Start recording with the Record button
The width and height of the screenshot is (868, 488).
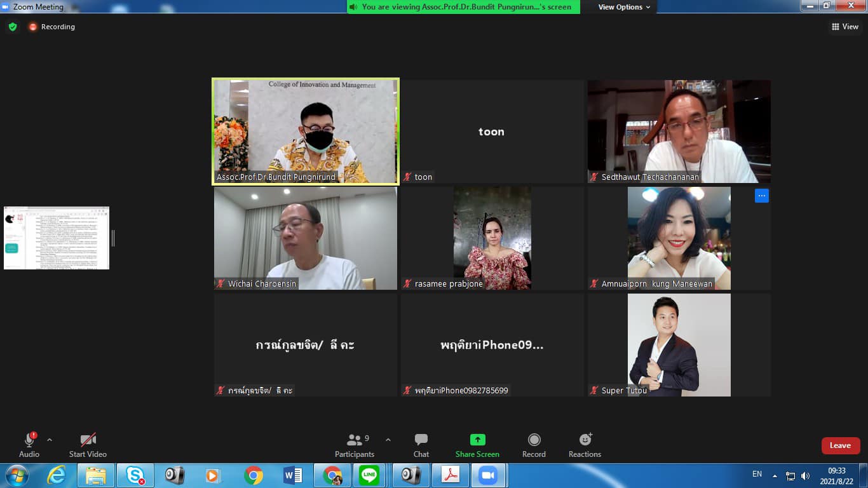(x=534, y=445)
